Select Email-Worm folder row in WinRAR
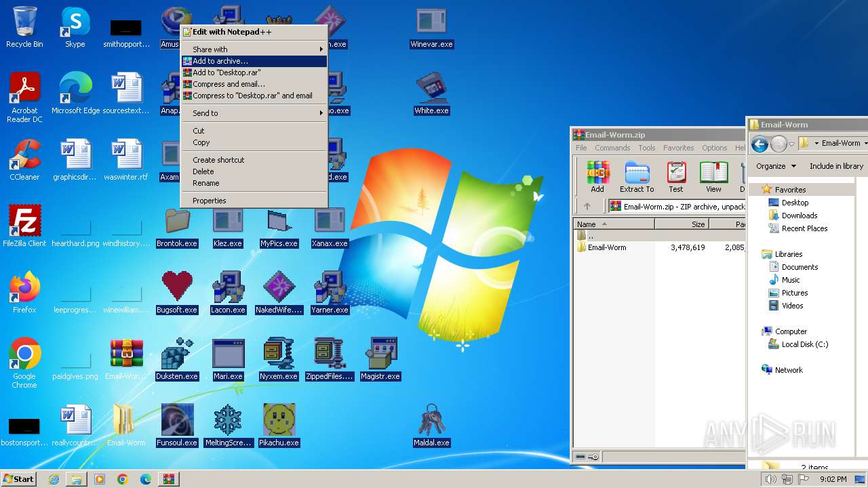Image resolution: width=868 pixels, height=488 pixels. coord(660,247)
